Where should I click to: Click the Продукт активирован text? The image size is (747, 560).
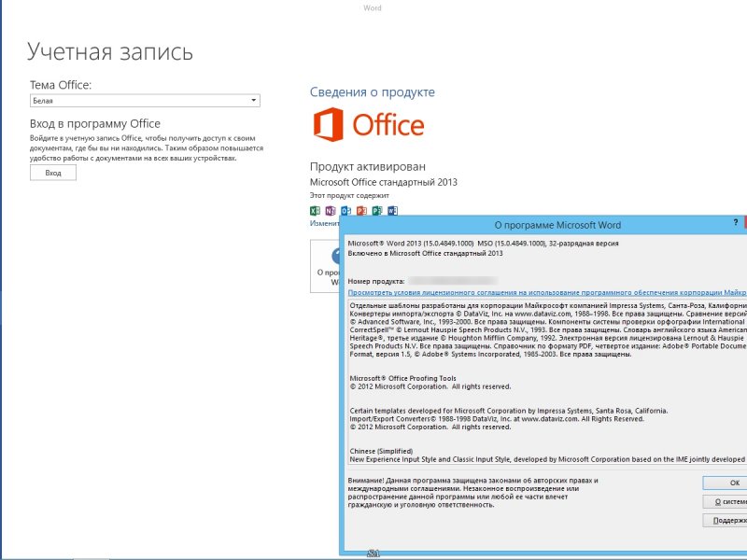tap(367, 167)
